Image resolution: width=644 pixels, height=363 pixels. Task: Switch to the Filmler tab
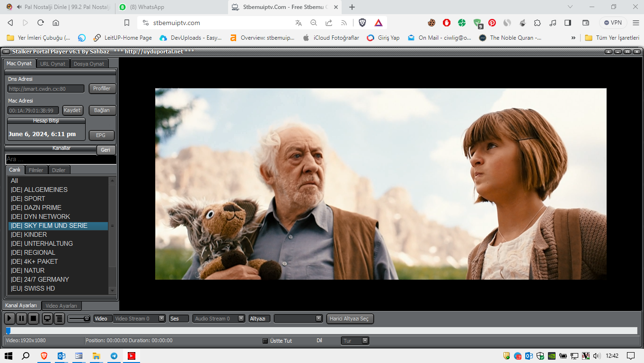coord(36,170)
